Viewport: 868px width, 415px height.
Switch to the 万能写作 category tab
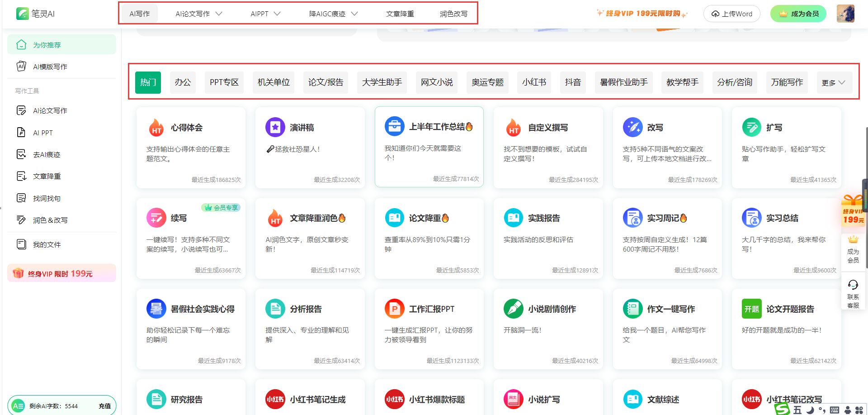click(787, 82)
